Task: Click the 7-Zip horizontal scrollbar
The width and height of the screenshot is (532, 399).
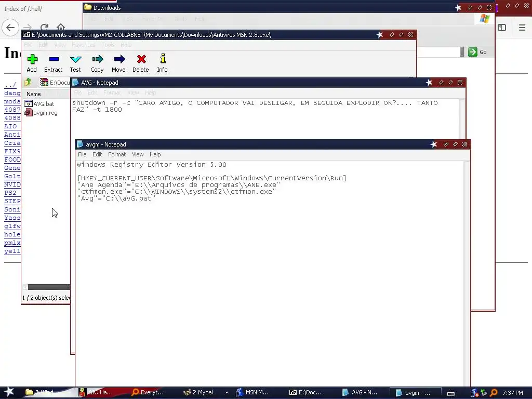Action: pos(48,287)
